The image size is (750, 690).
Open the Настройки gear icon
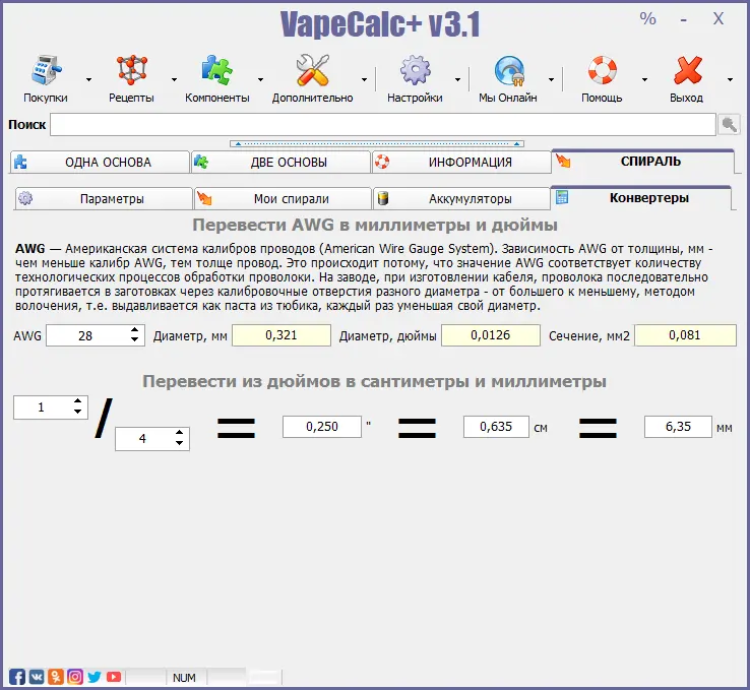415,72
